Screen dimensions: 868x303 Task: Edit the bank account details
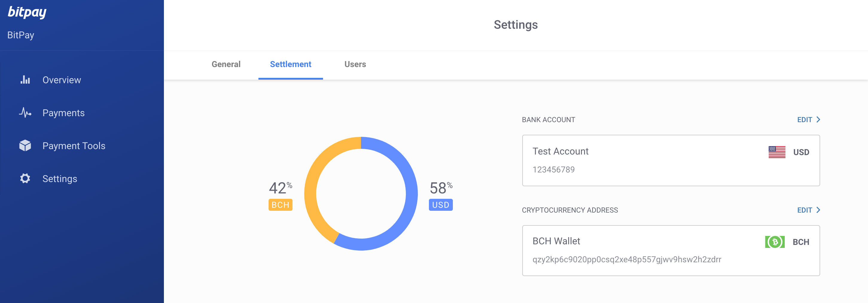(804, 120)
